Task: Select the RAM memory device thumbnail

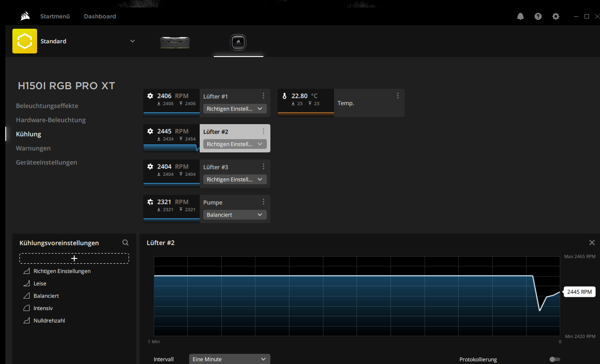Action: point(175,42)
